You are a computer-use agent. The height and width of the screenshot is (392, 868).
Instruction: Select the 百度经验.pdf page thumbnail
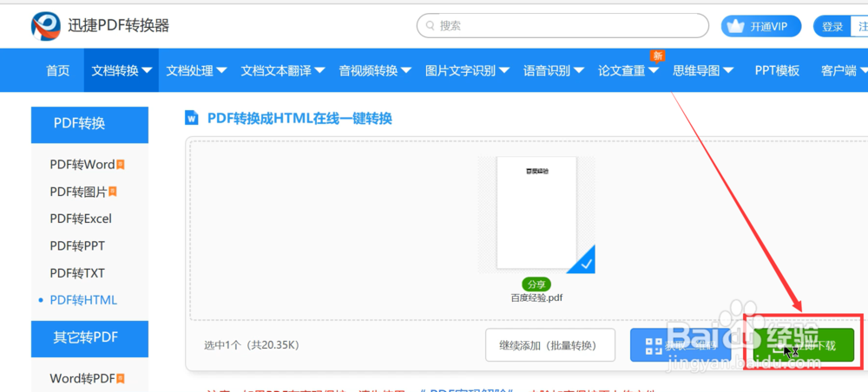536,212
